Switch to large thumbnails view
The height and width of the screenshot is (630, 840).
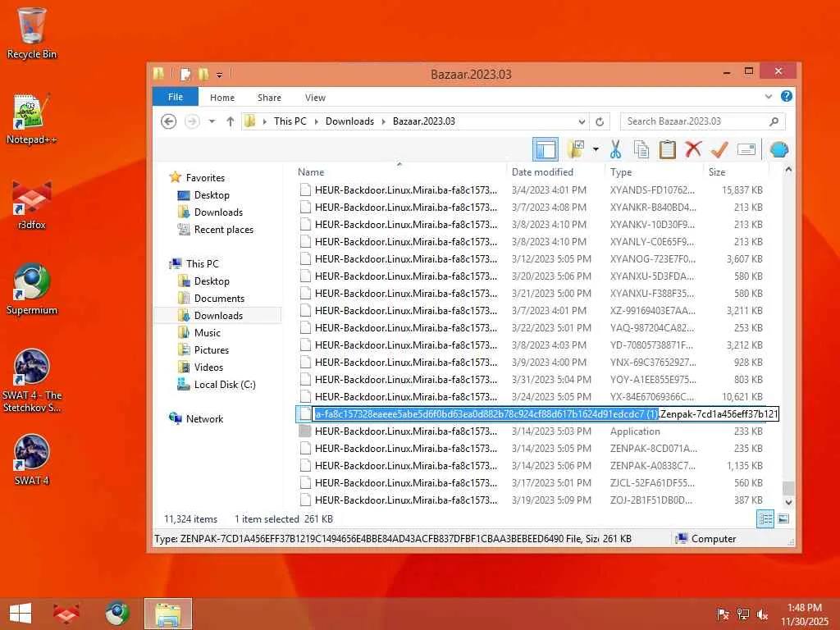pyautogui.click(x=783, y=518)
